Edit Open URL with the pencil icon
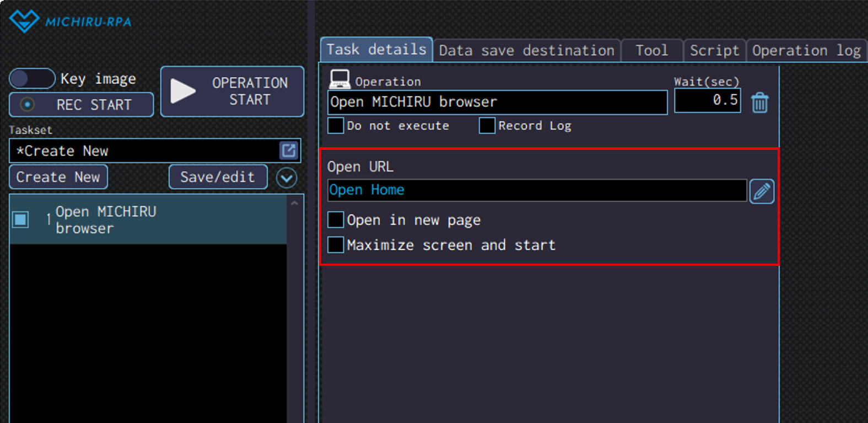 click(761, 191)
